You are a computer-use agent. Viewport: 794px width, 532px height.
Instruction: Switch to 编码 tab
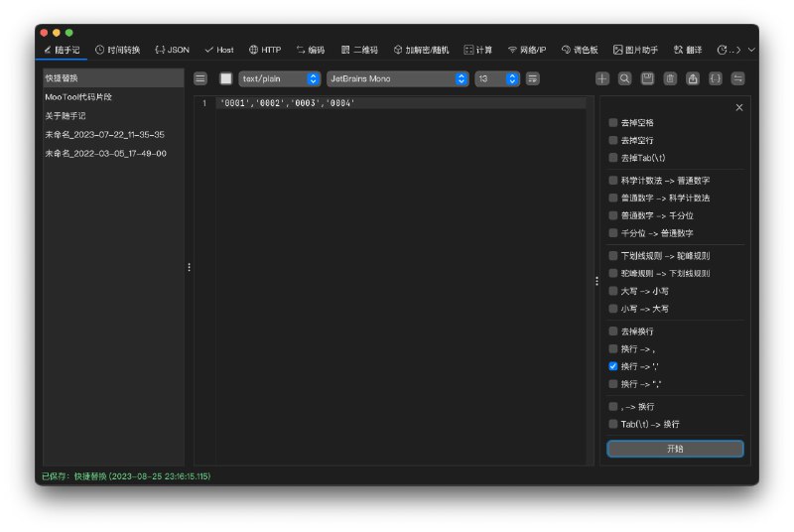pos(311,50)
